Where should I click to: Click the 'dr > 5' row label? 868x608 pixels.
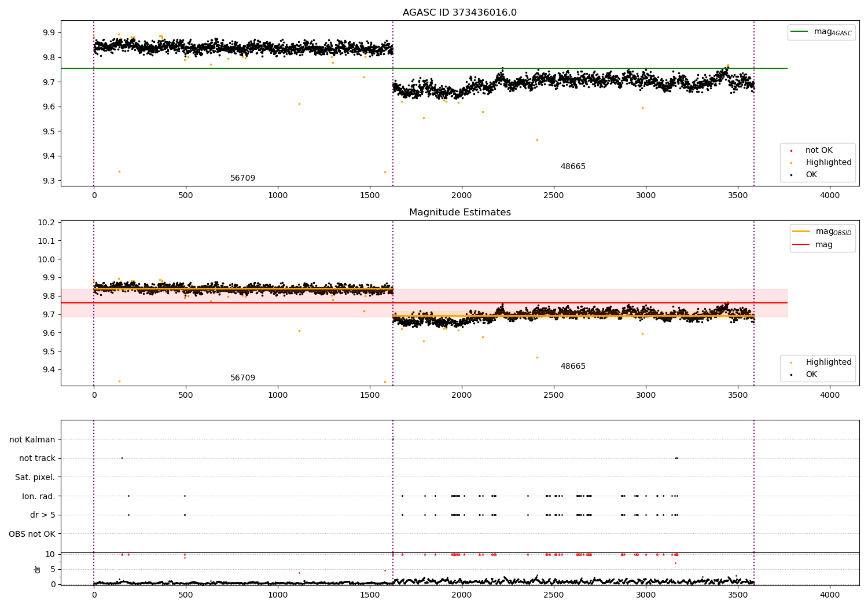point(43,515)
